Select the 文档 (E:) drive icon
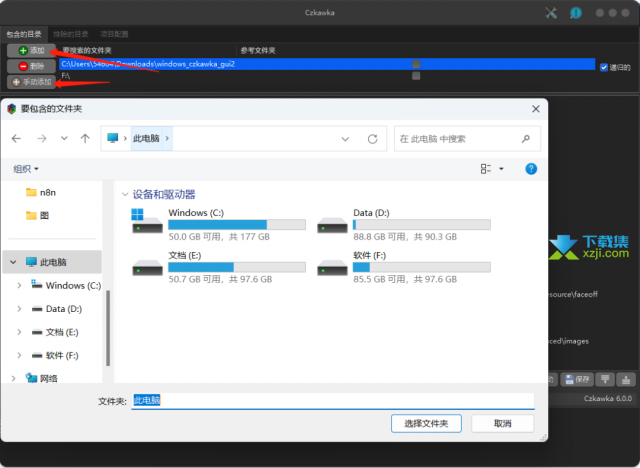 147,268
